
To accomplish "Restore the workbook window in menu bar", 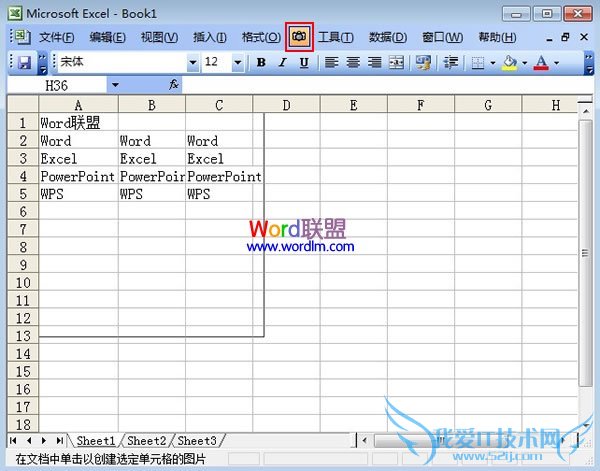I will [566, 37].
